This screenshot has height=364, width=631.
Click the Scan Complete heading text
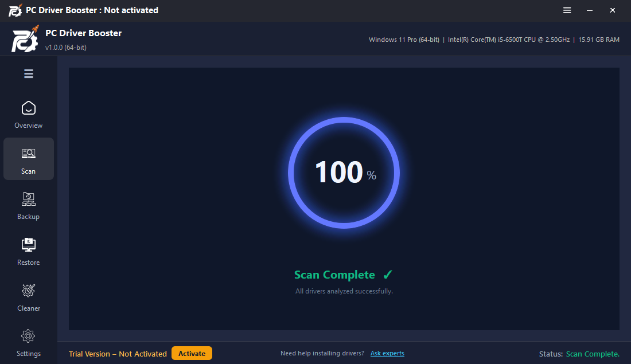[x=334, y=275]
